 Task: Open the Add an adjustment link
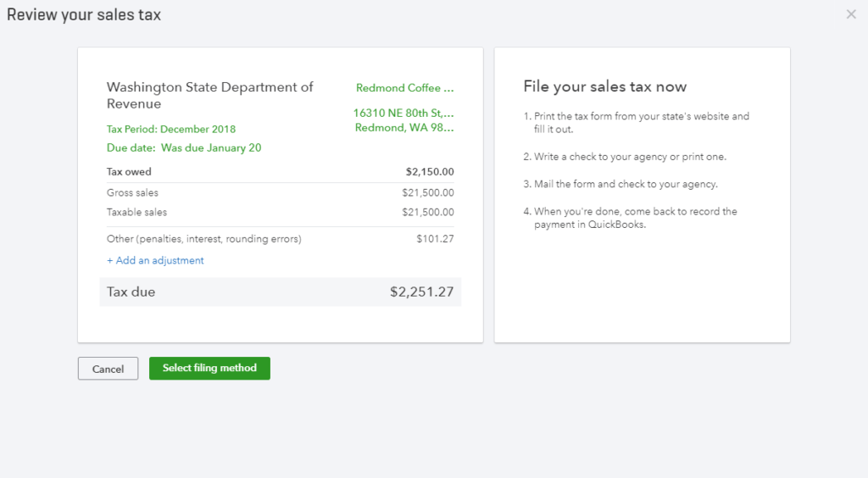[155, 260]
